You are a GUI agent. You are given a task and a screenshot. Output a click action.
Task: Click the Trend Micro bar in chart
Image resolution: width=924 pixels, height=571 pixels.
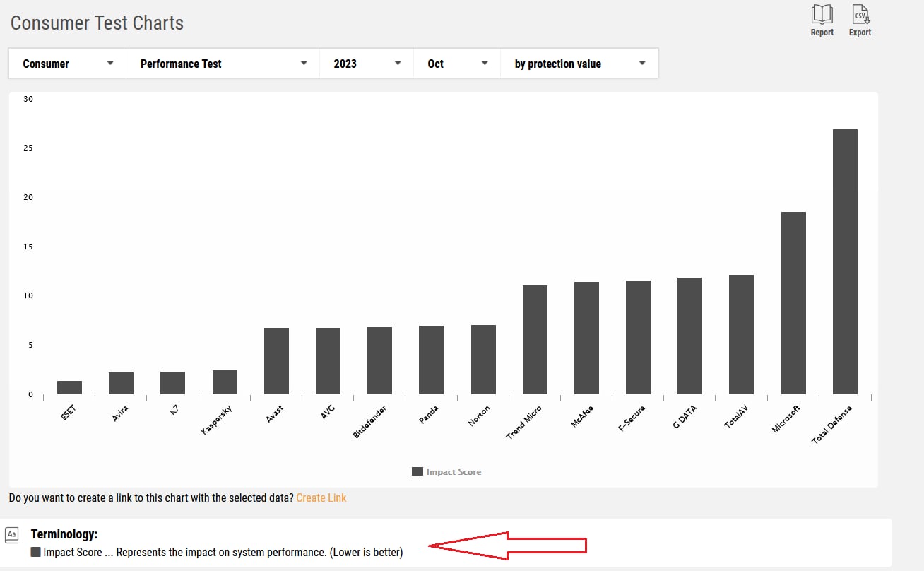tap(535, 339)
